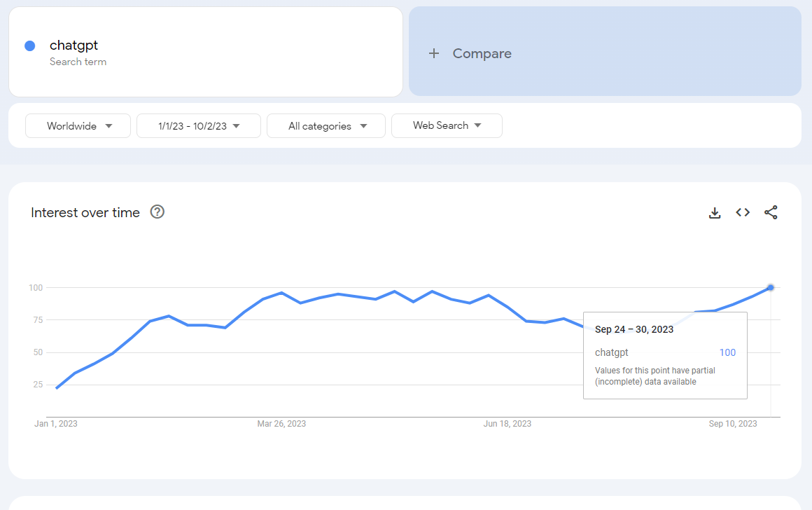
Task: Click the plus icon beside Compare
Action: click(x=434, y=53)
